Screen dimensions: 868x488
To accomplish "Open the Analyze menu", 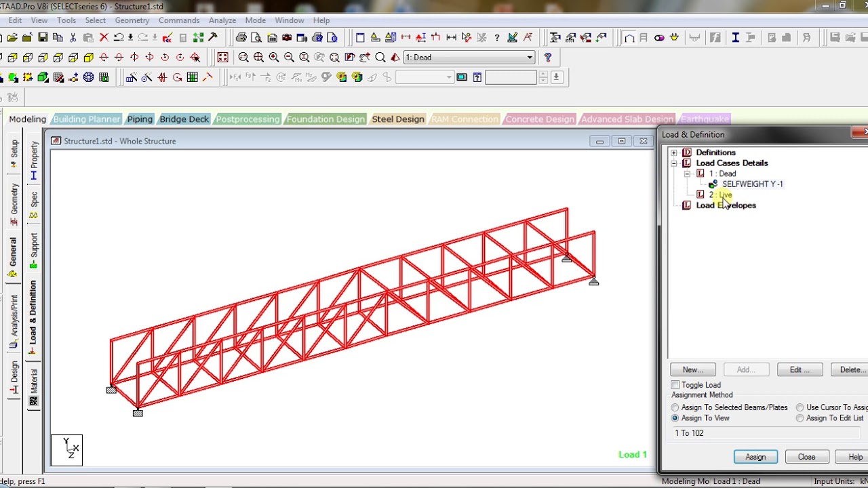I will tap(222, 20).
